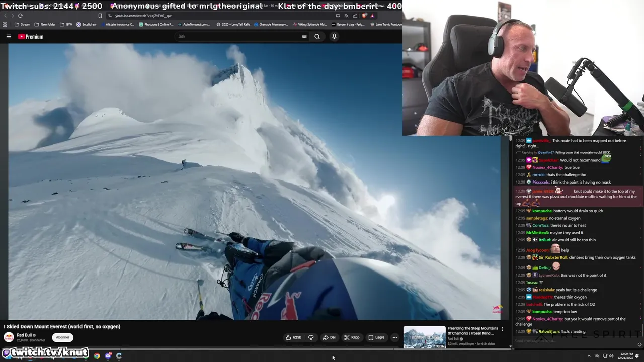Open the Stream bookmark folder
Viewport: 644px width, 362px height.
[22, 24]
